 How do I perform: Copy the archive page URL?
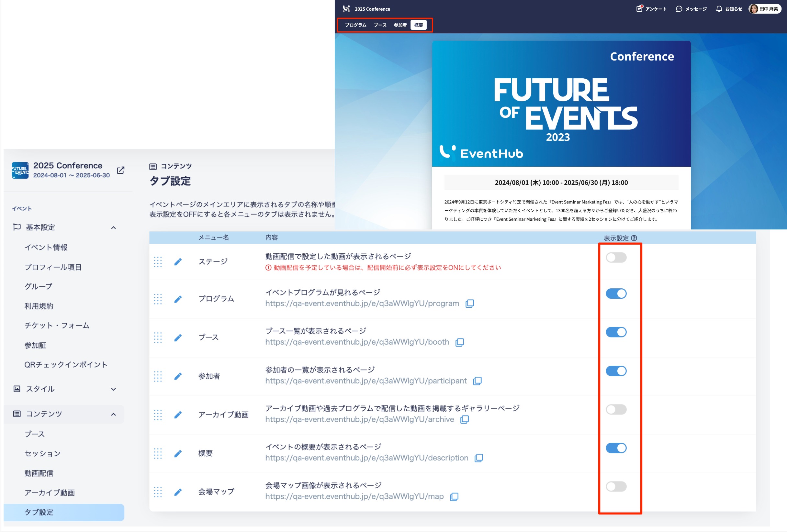pyautogui.click(x=465, y=420)
